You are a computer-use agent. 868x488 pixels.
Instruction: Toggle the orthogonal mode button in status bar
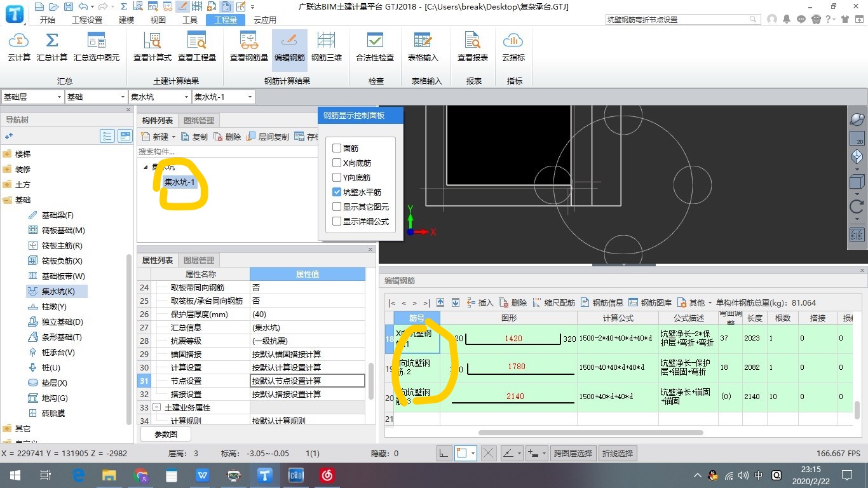click(444, 453)
